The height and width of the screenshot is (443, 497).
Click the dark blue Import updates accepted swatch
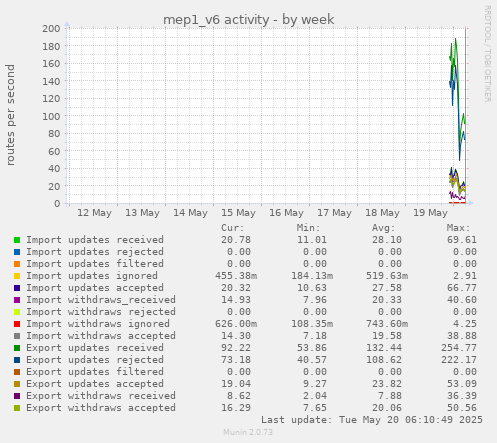click(x=17, y=288)
